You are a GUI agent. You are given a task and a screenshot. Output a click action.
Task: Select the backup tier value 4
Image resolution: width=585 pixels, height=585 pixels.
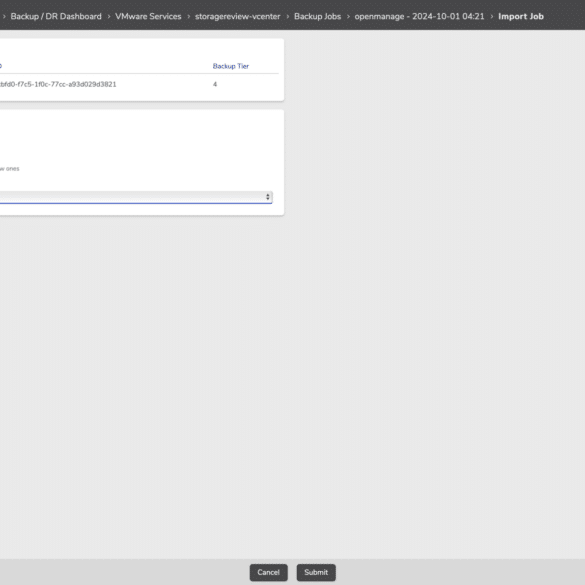point(215,84)
